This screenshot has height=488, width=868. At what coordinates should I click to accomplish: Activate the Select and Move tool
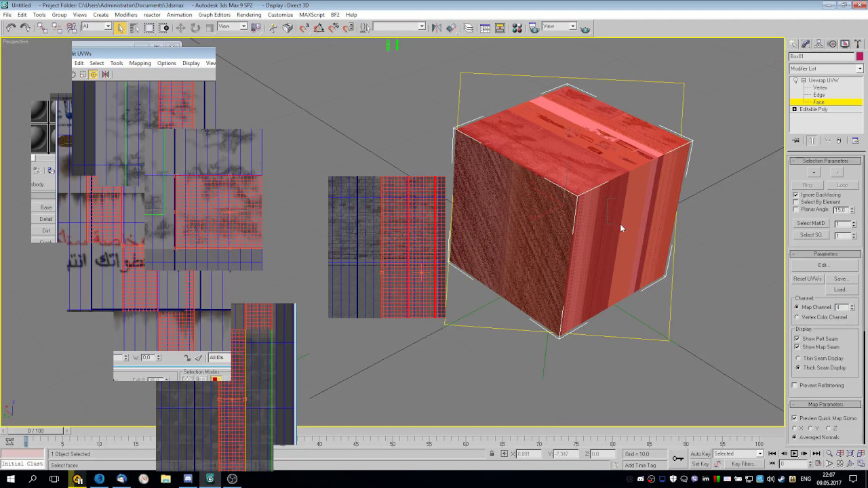click(180, 28)
